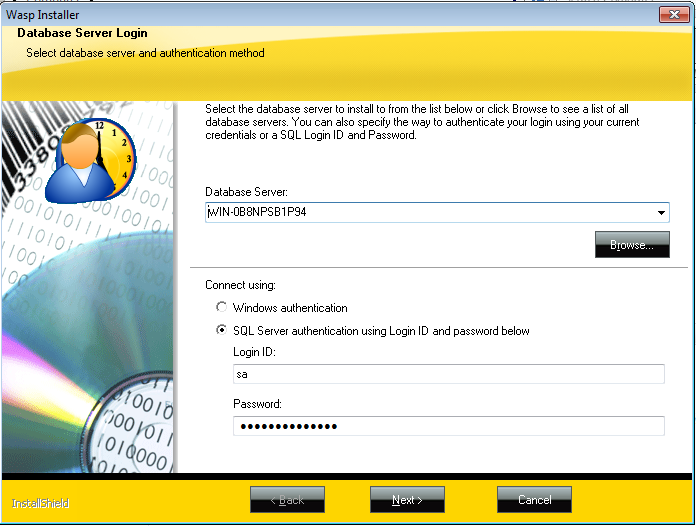Click the 'Login ID:' label
This screenshot has width=696, height=526.
pos(254,352)
